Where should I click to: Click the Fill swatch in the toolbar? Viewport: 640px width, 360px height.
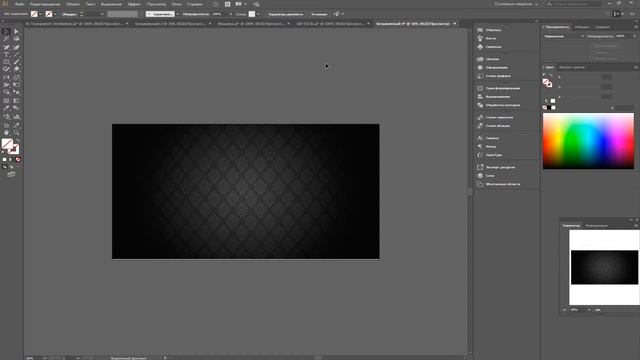[7, 144]
